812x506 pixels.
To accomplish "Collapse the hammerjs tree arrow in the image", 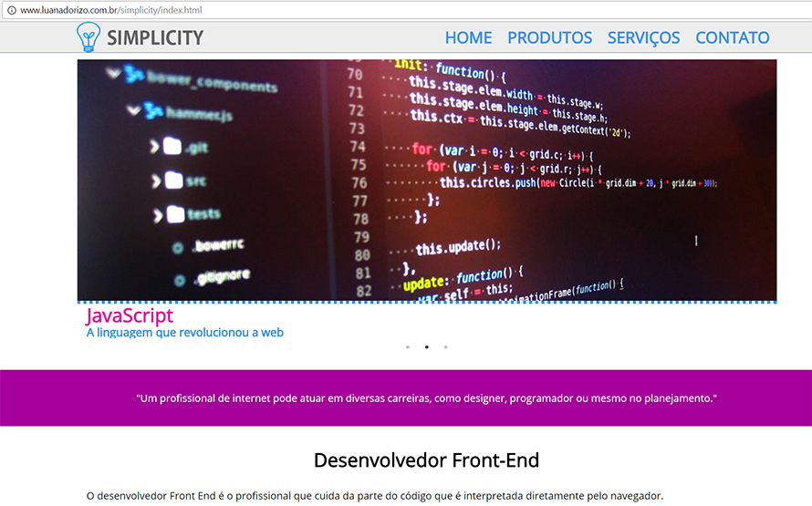I will click(x=134, y=110).
